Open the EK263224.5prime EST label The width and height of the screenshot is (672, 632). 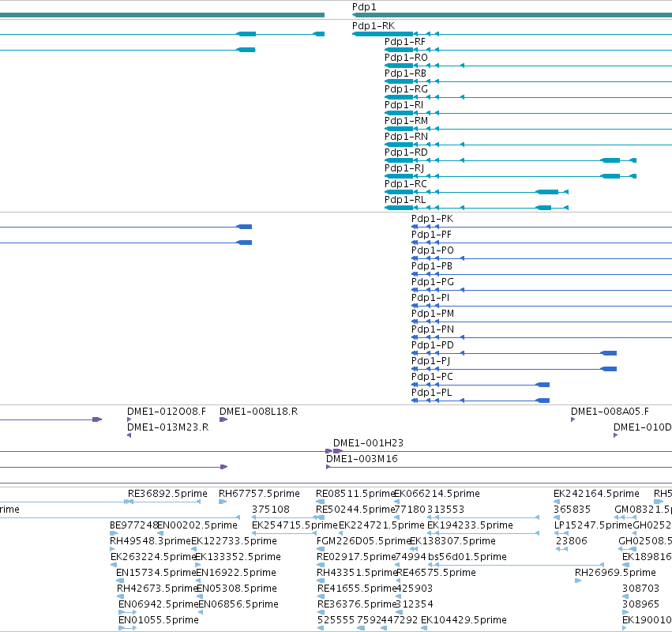click(x=152, y=558)
